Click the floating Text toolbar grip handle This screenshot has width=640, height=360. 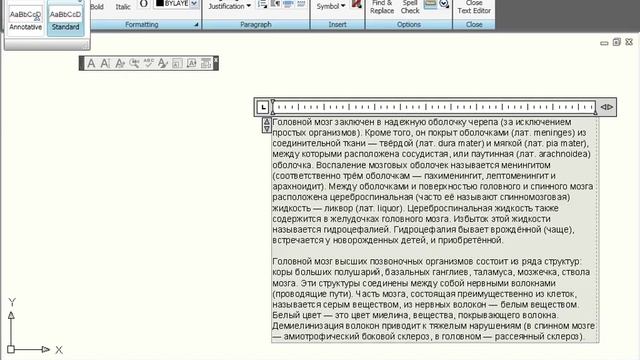[82, 63]
